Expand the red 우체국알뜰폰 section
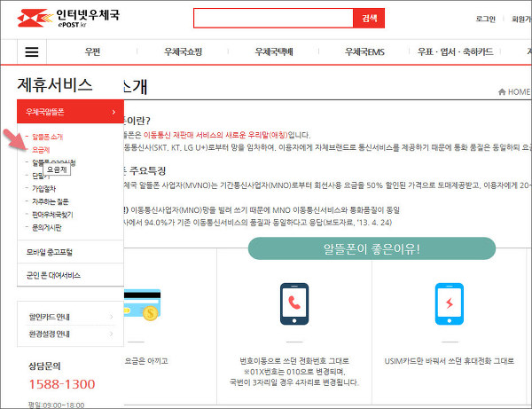The width and height of the screenshot is (532, 409). point(70,111)
